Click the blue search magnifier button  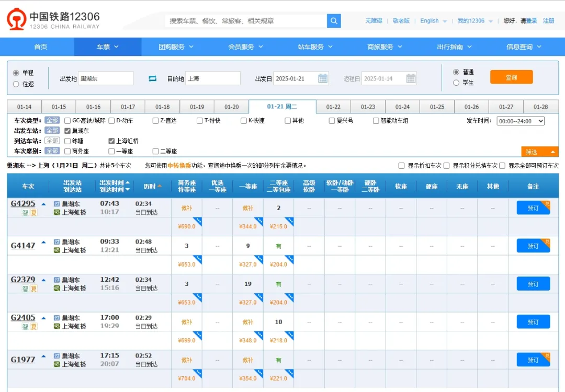point(334,21)
